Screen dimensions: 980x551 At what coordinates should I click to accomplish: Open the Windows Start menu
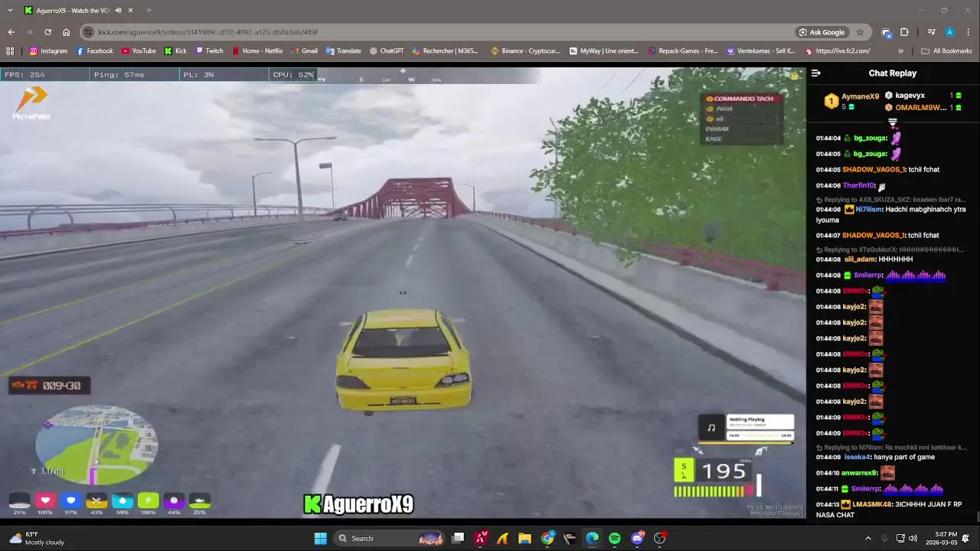coord(321,538)
